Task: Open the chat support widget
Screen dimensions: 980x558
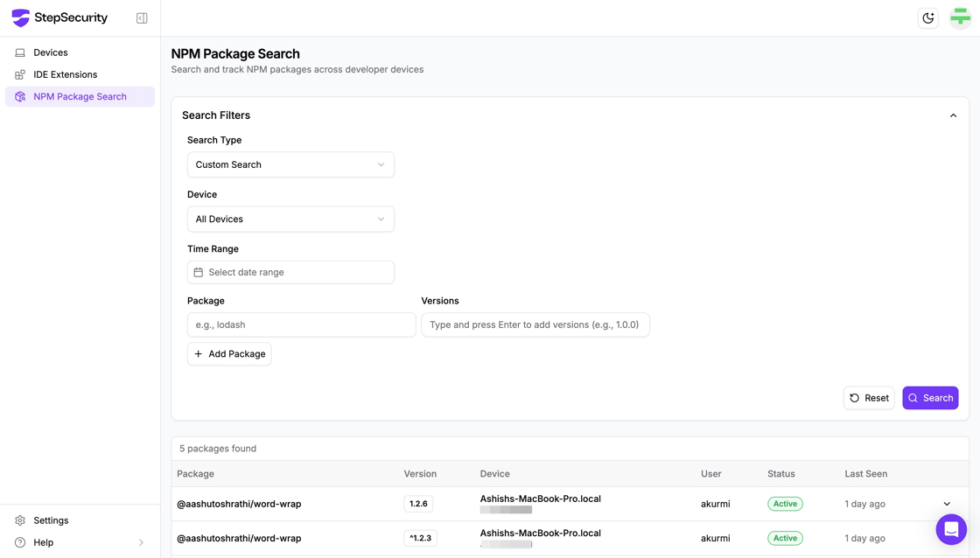Action: coord(950,529)
